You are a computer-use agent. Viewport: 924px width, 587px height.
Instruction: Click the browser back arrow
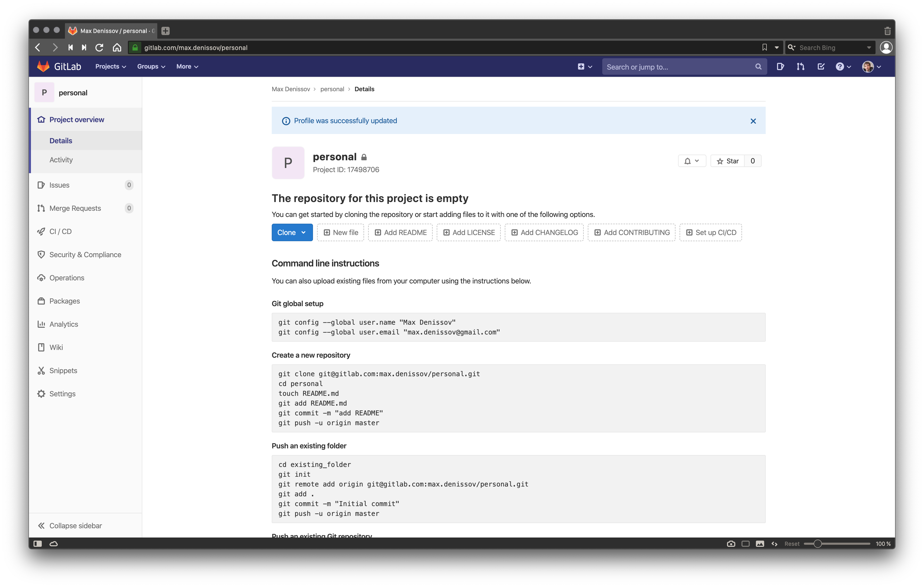[x=38, y=48]
